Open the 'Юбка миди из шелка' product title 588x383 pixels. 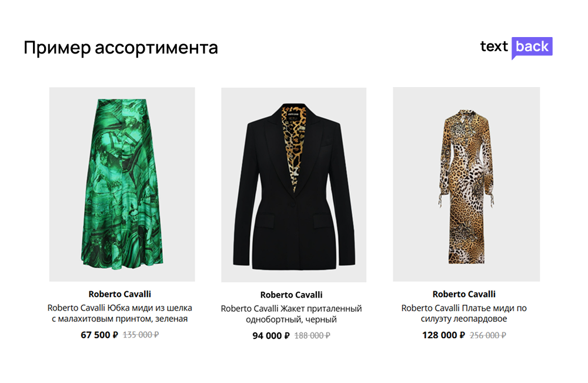[x=119, y=313]
